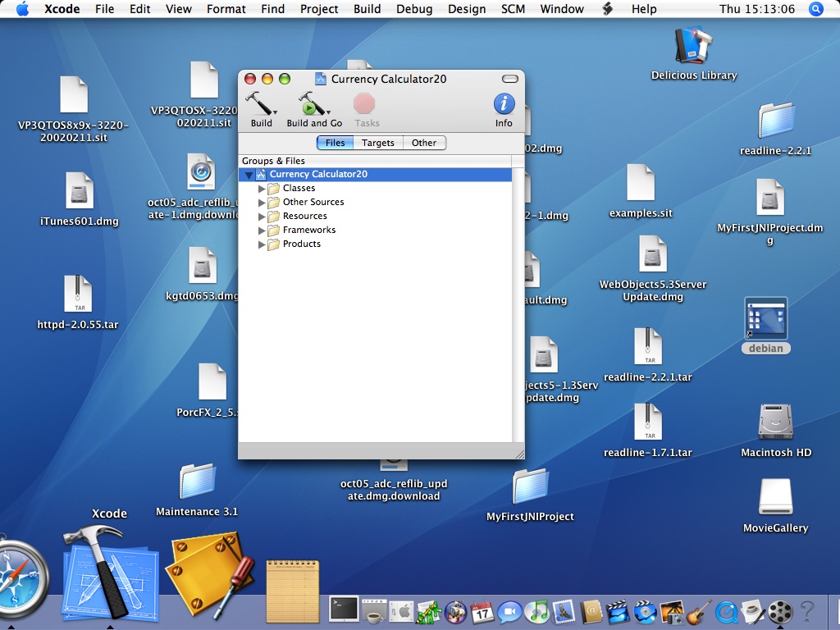Open the Design menu

click(x=467, y=8)
